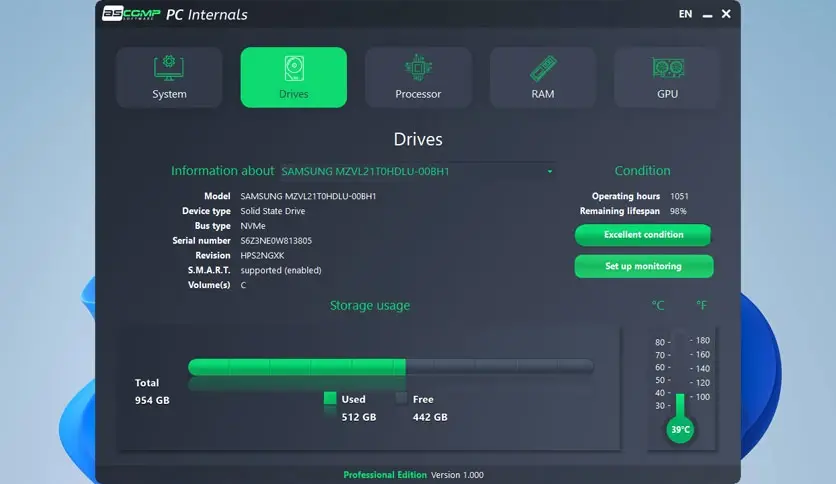Screen dimensions: 836x484
Task: Click the 512 GB used value
Action: coord(359,417)
